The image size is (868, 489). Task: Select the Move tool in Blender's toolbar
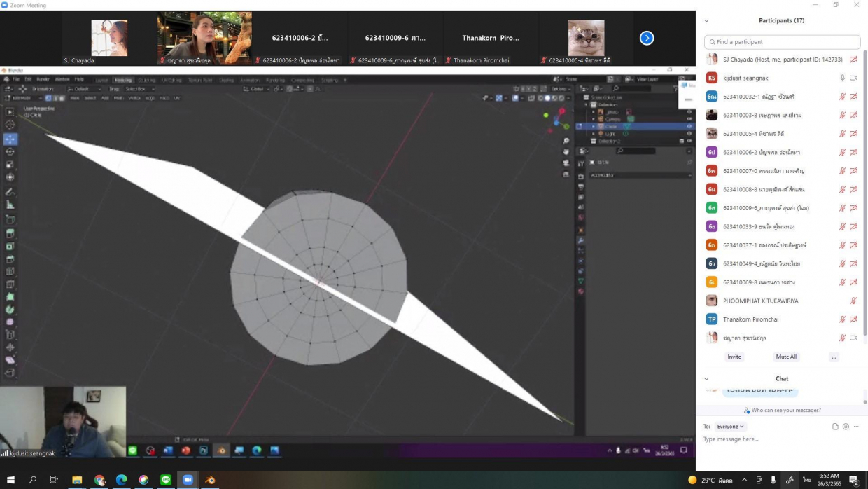point(10,139)
